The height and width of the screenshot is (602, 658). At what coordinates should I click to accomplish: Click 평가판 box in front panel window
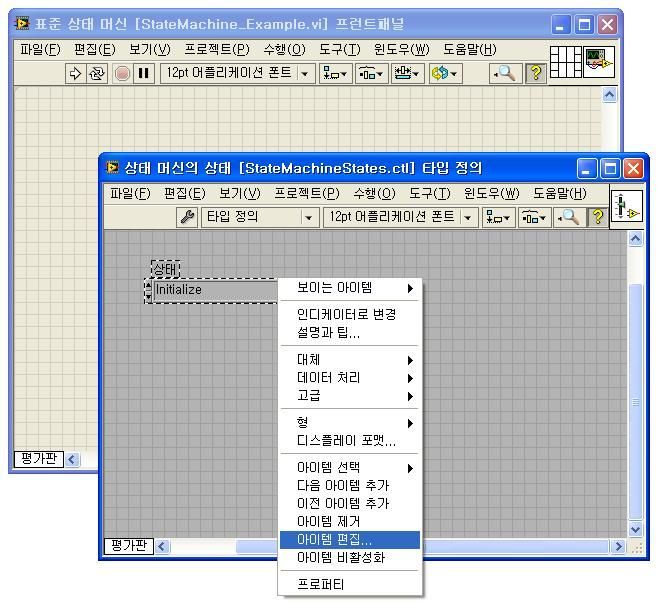[39, 459]
